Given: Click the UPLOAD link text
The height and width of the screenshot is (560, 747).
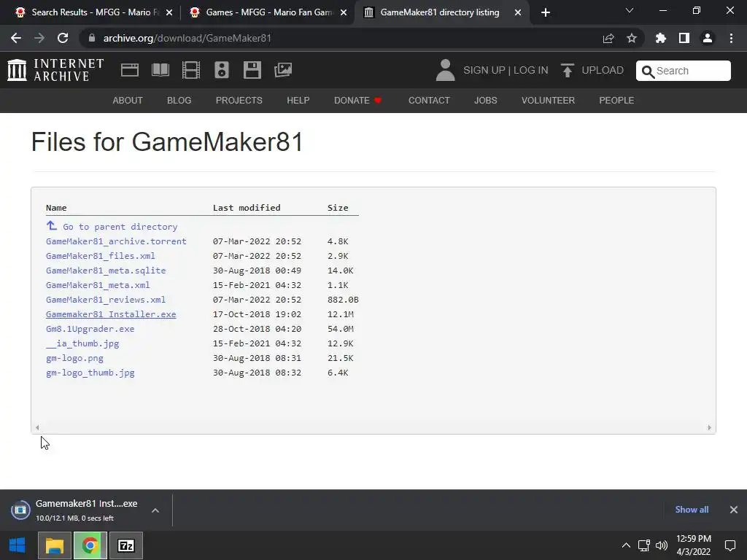Looking at the screenshot, I should pyautogui.click(x=603, y=71).
